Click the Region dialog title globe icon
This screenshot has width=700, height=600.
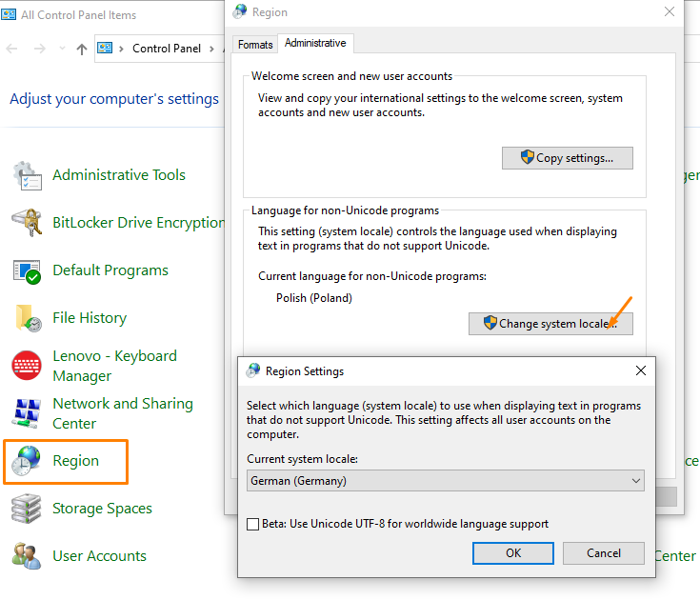[240, 11]
